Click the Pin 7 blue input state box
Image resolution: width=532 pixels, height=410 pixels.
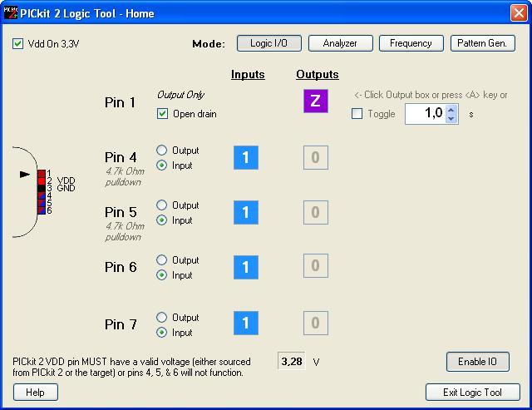coord(246,324)
